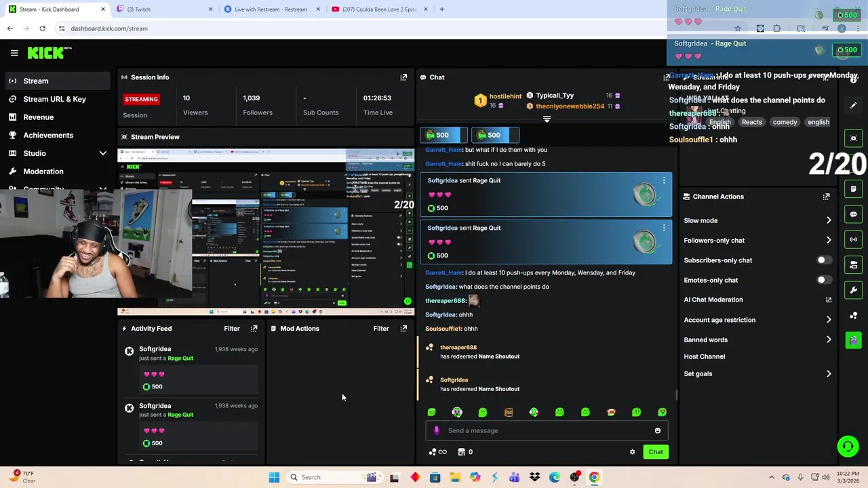Open a new browser tab
868x488 pixels.
pos(442,9)
